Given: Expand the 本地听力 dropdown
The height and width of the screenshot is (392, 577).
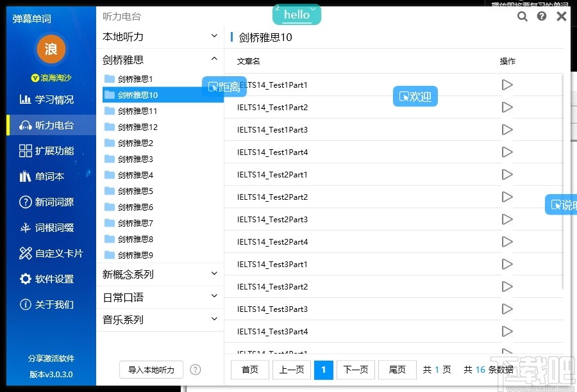Looking at the screenshot, I should [x=213, y=36].
